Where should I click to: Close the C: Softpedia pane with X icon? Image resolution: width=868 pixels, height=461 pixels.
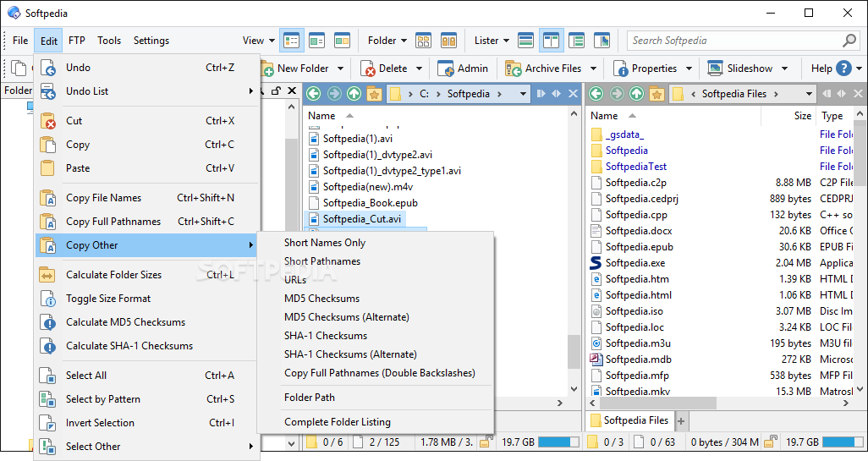[x=573, y=94]
